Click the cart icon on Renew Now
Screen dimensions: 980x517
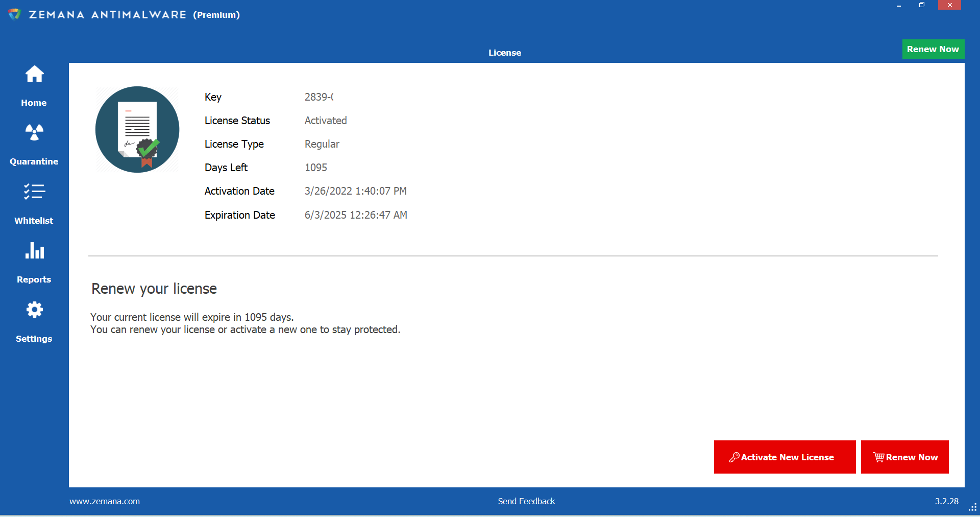click(x=879, y=457)
